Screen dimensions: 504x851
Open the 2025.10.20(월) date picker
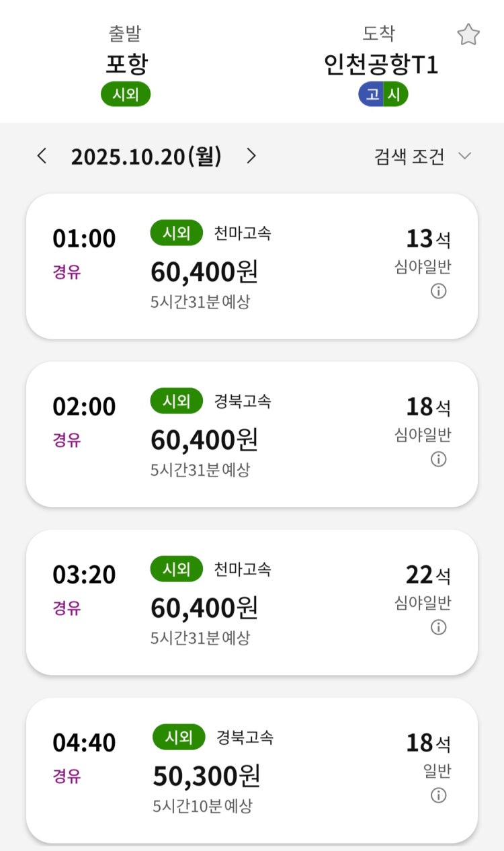(x=146, y=157)
